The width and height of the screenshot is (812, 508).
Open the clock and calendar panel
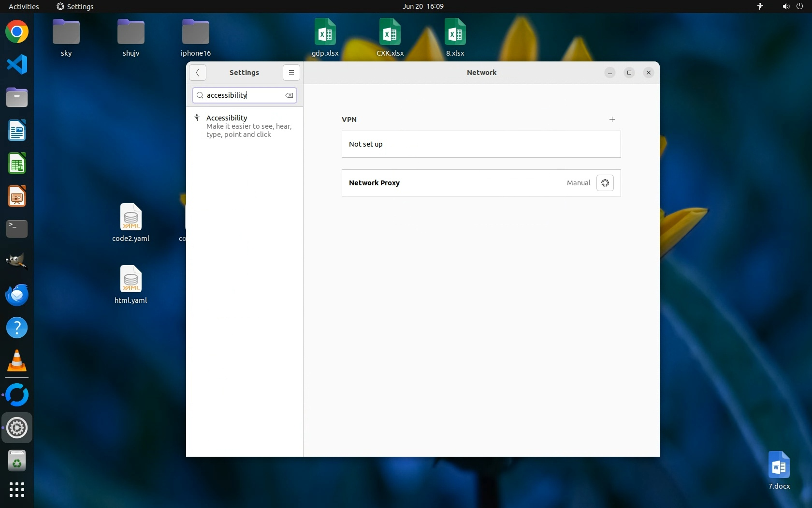point(423,6)
